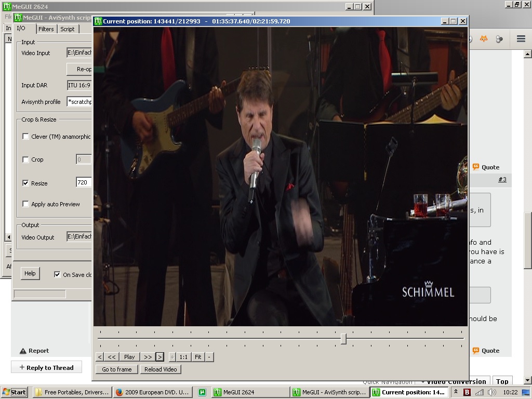Edit the Resize width field showing 720

click(x=84, y=182)
